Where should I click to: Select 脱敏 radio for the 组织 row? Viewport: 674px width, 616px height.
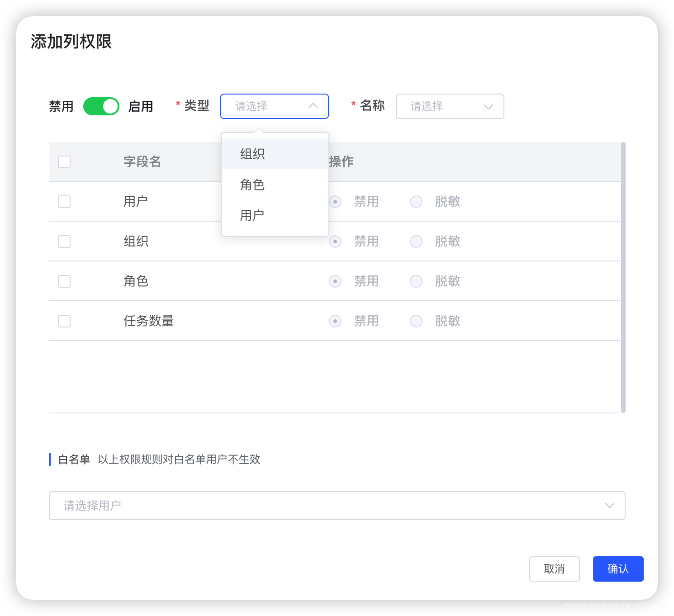point(416,241)
